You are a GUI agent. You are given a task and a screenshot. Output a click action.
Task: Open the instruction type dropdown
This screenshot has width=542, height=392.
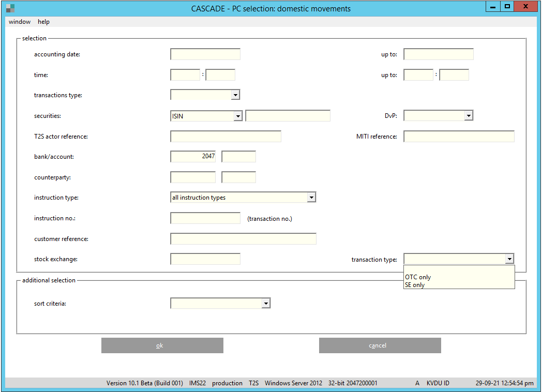pos(311,198)
